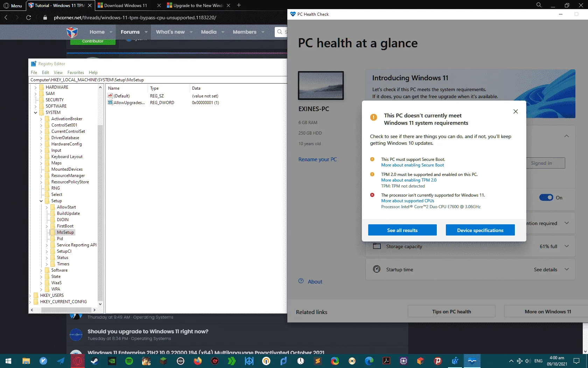The image size is (588, 368).
Task: Click the Device specifications button
Action: tap(480, 230)
